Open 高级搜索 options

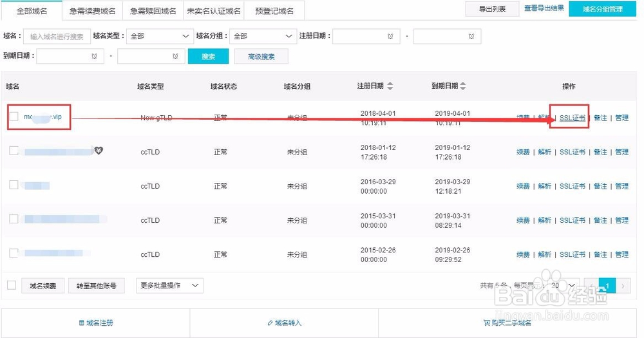click(x=261, y=56)
